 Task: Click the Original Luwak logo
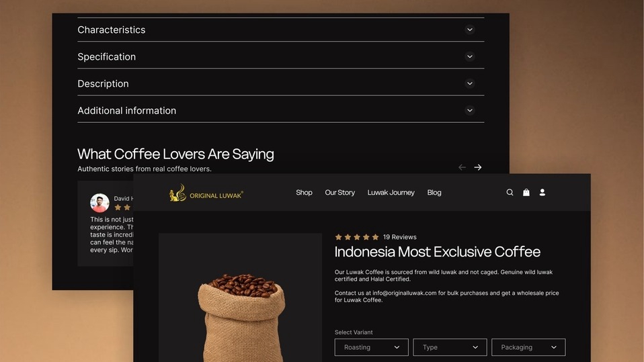click(206, 193)
